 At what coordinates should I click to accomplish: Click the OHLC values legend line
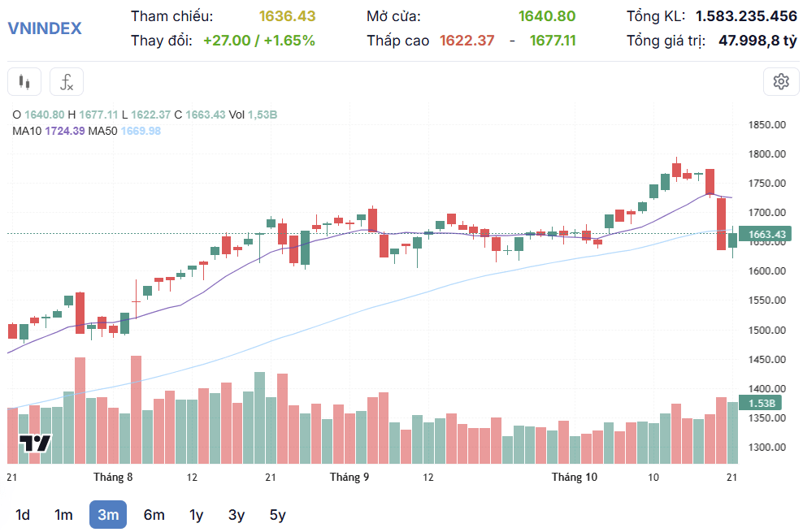pyautogui.click(x=145, y=115)
